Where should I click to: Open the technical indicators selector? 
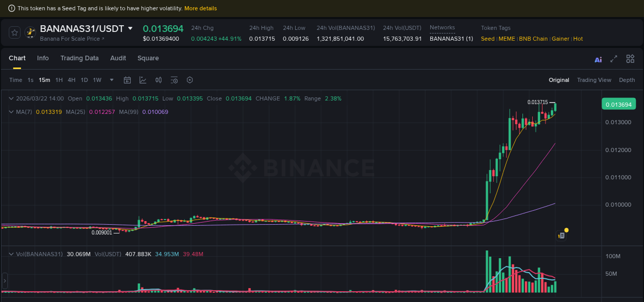[174, 80]
